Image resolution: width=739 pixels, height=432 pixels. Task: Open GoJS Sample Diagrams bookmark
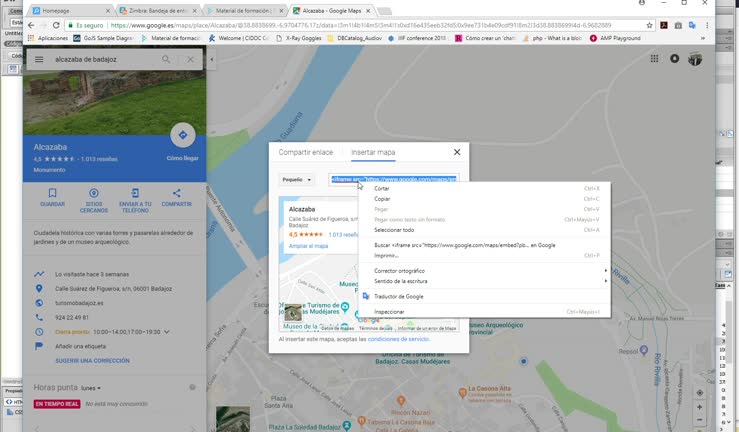[x=104, y=38]
